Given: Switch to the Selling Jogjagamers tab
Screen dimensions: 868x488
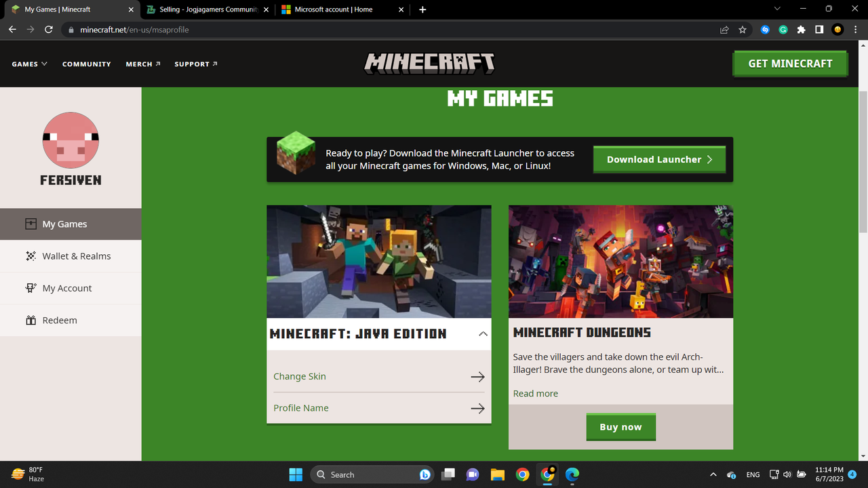Looking at the screenshot, I should coord(208,9).
